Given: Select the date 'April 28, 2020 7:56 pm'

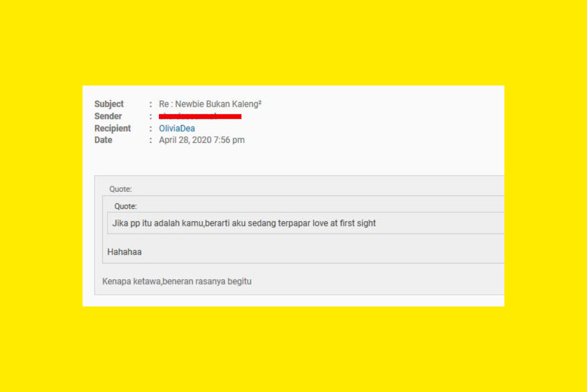Looking at the screenshot, I should point(202,140).
